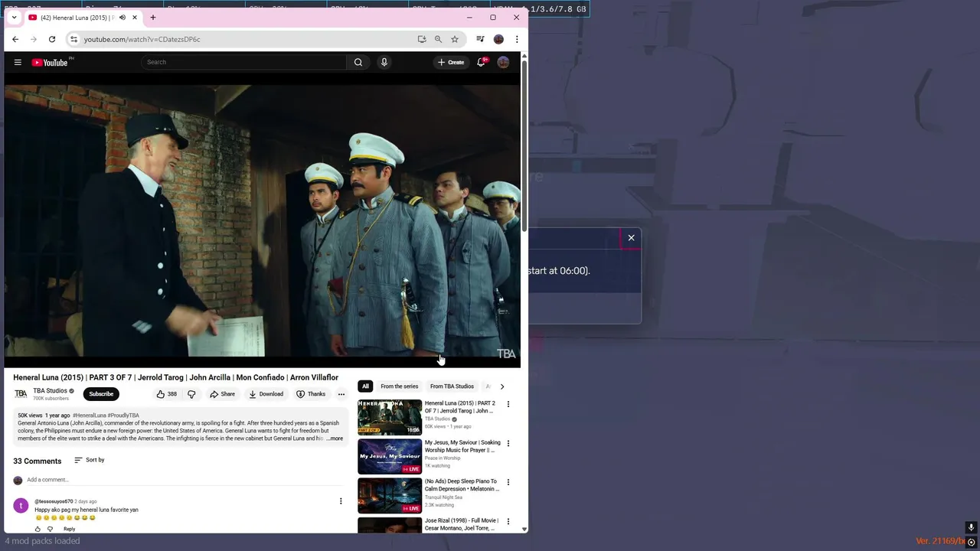Image resolution: width=980 pixels, height=551 pixels.
Task: Select From the series chip
Action: click(x=400, y=386)
